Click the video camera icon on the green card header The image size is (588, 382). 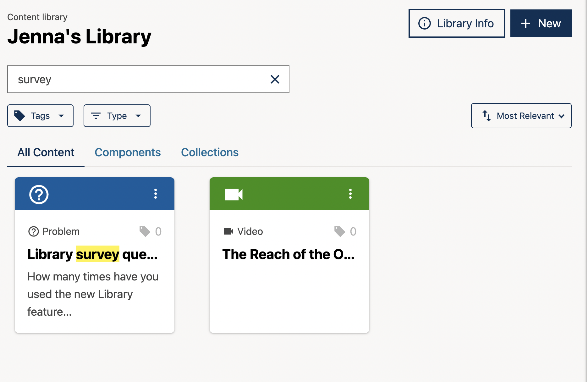[x=234, y=194]
